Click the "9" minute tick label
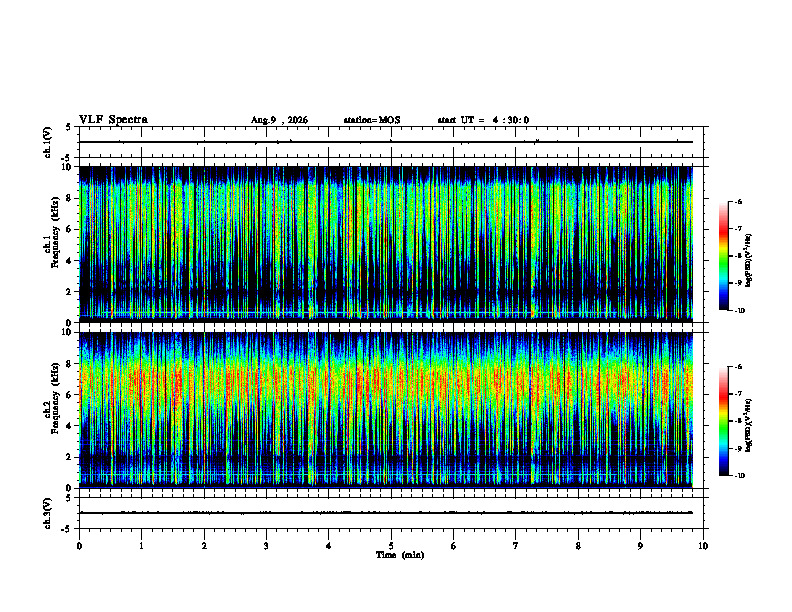The width and height of the screenshot is (792, 612). 640,546
